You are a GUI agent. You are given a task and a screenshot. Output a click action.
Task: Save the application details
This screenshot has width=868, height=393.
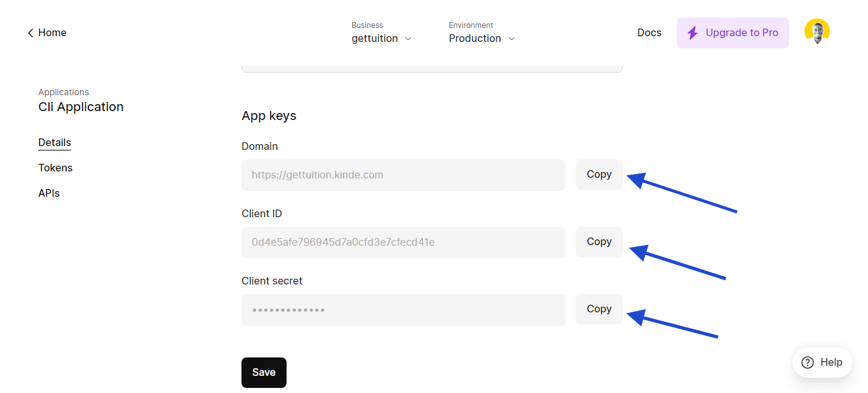pos(264,373)
